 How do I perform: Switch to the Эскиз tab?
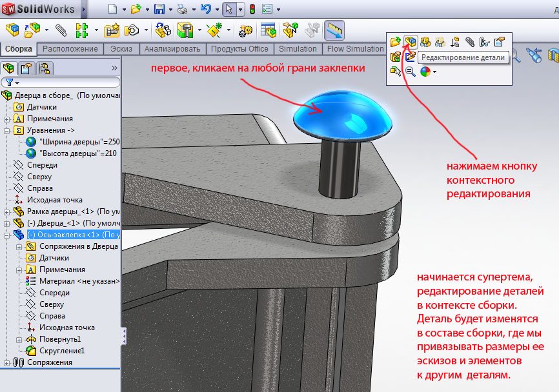tap(121, 49)
